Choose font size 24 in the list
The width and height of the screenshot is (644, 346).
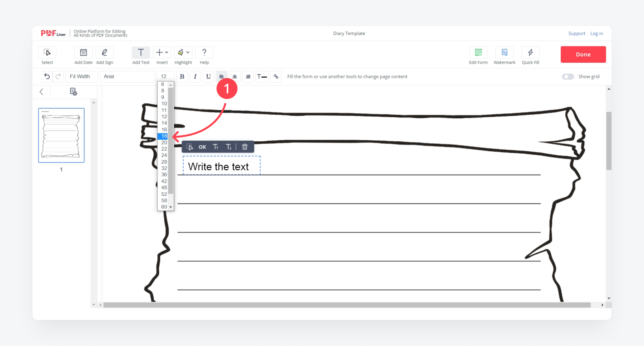coord(164,155)
